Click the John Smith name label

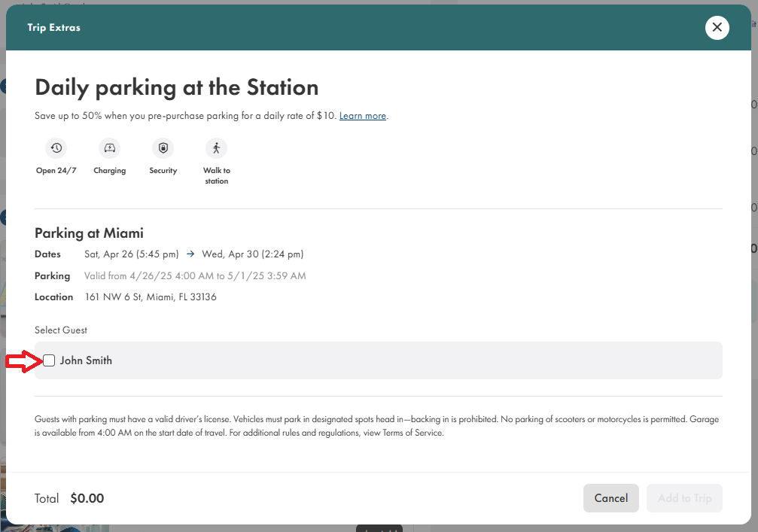click(86, 360)
